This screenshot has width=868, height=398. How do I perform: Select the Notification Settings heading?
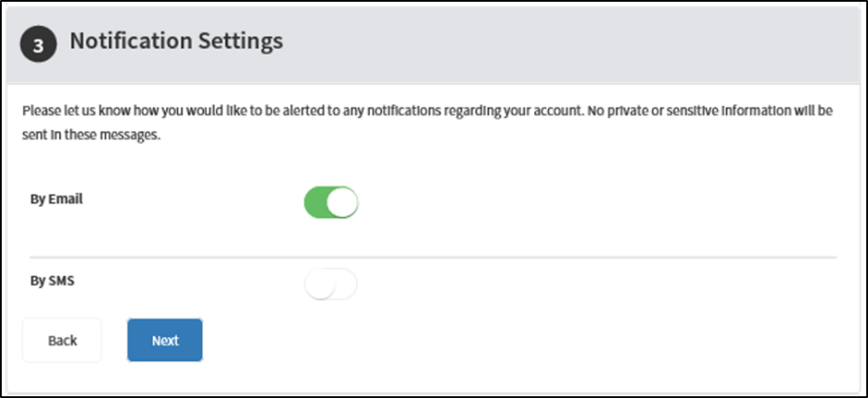click(x=176, y=41)
